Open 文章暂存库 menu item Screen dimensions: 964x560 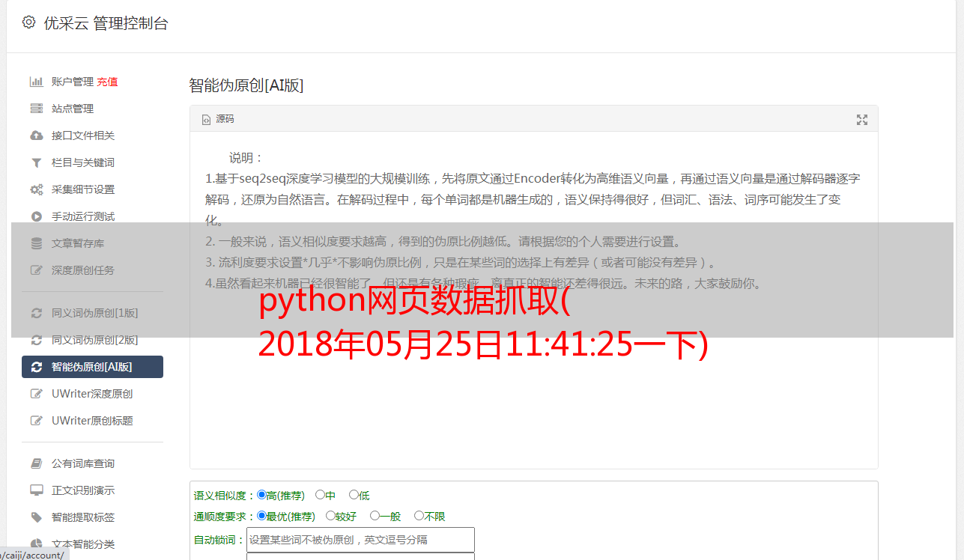click(78, 243)
